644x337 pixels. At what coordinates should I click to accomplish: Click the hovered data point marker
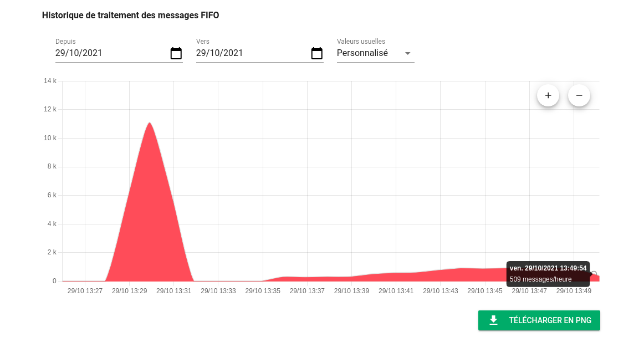point(594,274)
